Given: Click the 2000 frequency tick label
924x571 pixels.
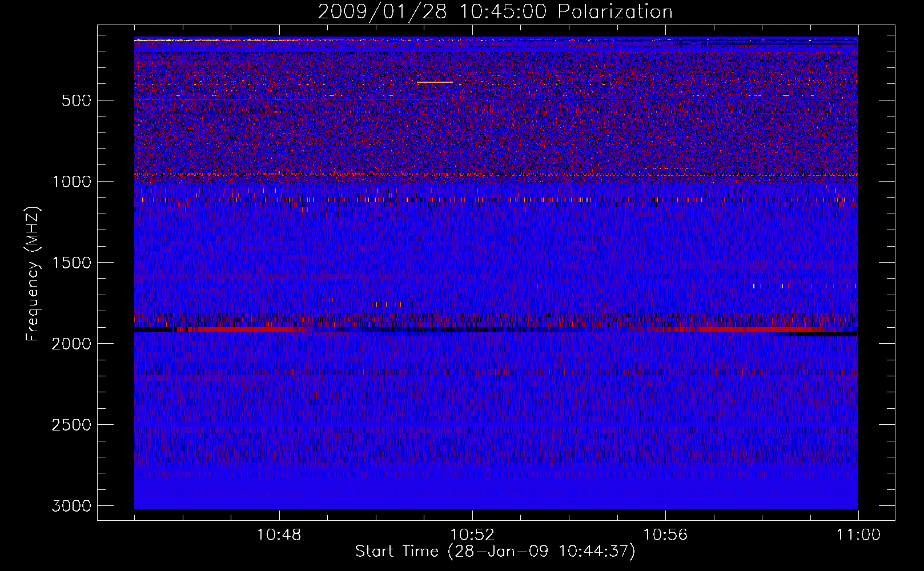Looking at the screenshot, I should pos(71,344).
